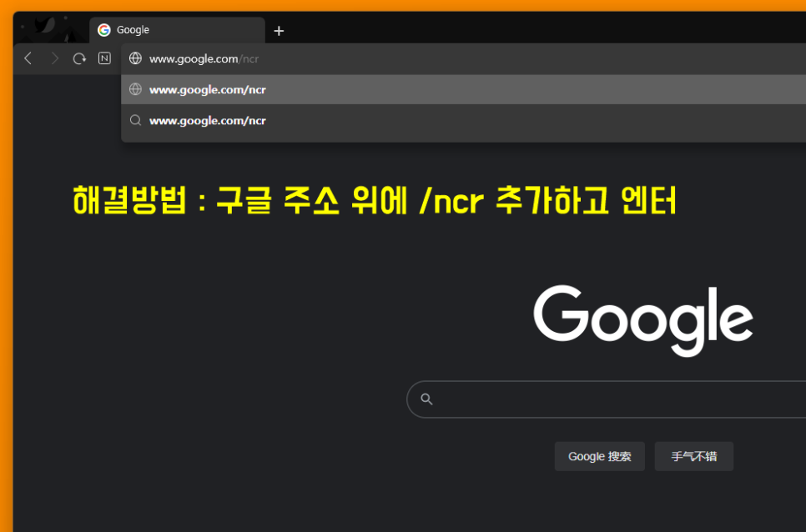
Task: Click the Google 搜索 button
Action: click(x=599, y=456)
